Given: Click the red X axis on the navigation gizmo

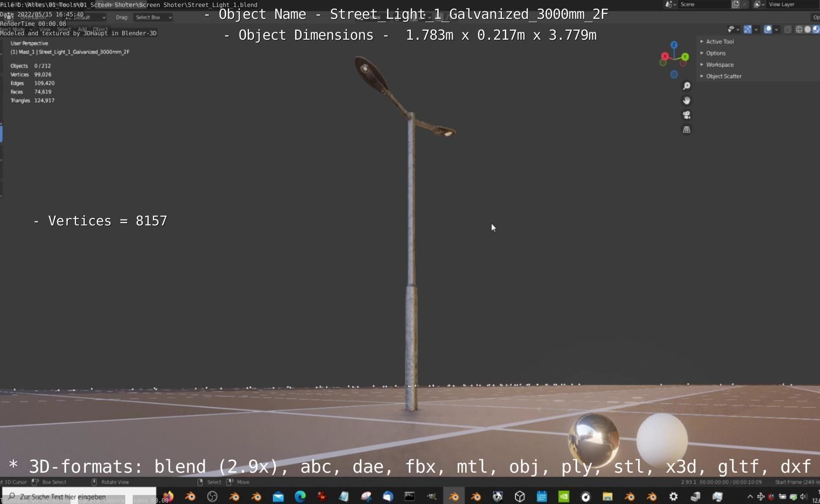Looking at the screenshot, I should pos(665,56).
